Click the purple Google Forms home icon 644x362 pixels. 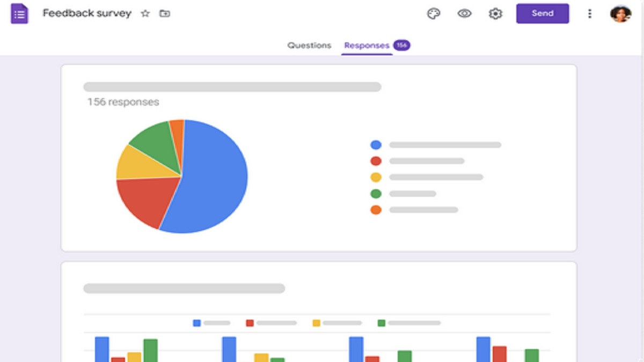[x=20, y=13]
